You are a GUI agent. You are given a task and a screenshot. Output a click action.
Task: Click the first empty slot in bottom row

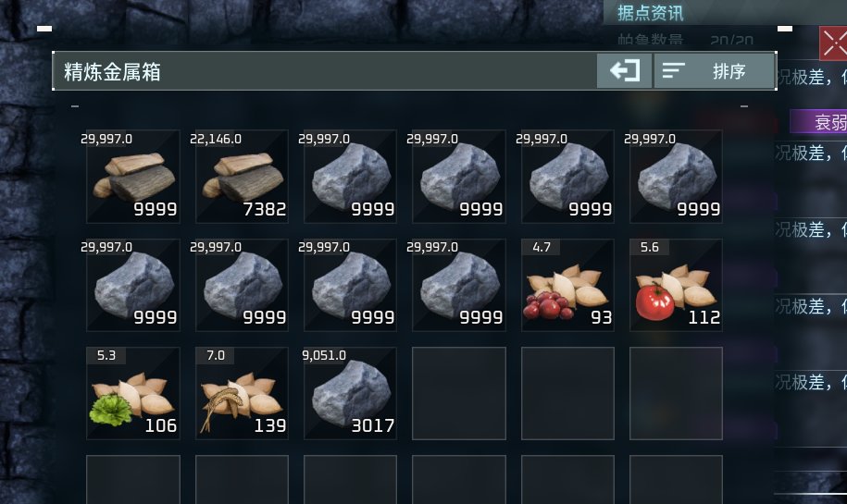click(x=133, y=479)
